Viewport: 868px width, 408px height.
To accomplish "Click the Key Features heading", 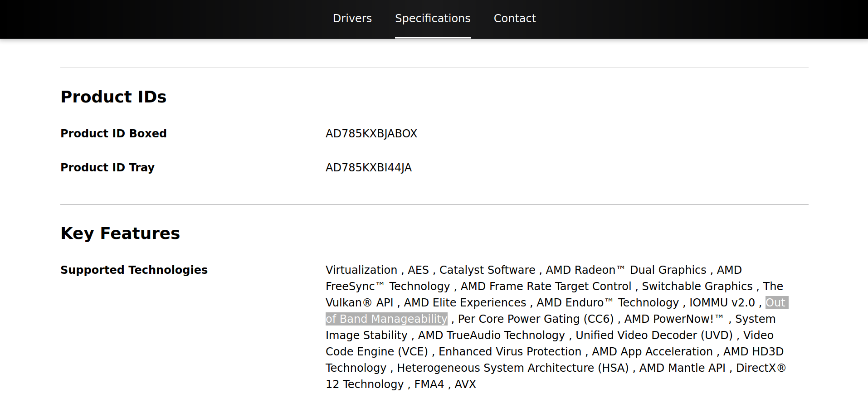I will coord(120,233).
